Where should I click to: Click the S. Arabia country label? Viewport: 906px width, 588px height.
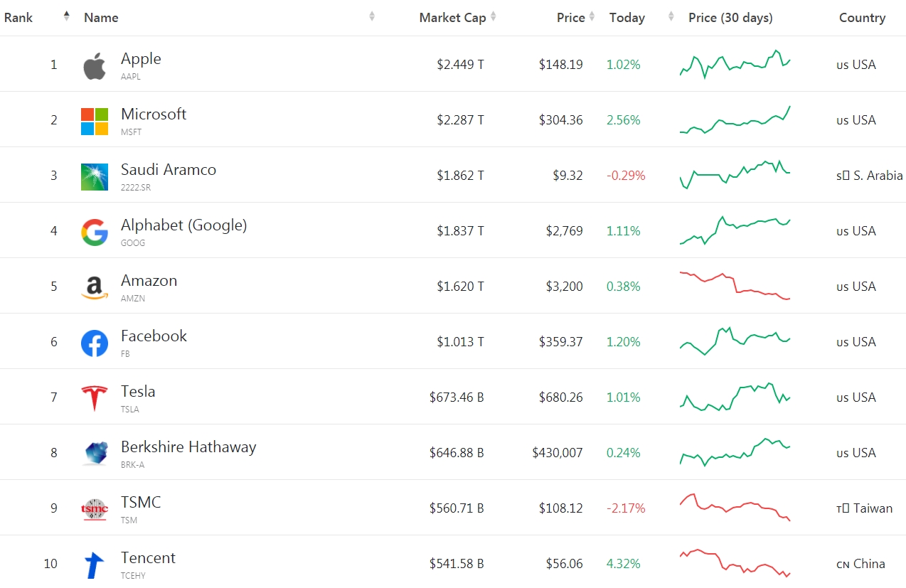click(870, 176)
